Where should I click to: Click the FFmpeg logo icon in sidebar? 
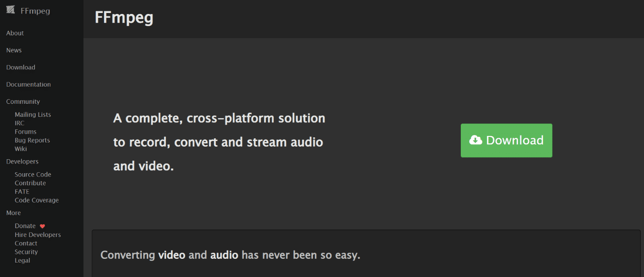(x=10, y=11)
